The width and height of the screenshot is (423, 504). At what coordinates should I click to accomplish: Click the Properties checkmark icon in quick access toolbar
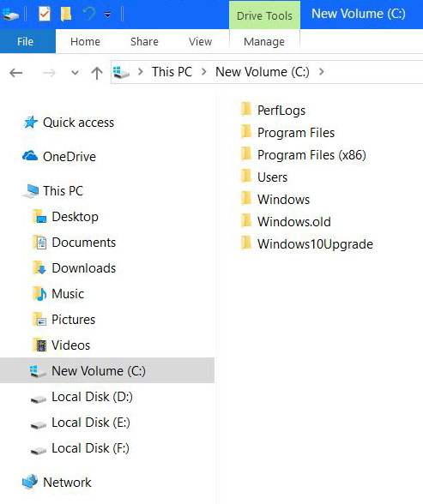coord(45,14)
